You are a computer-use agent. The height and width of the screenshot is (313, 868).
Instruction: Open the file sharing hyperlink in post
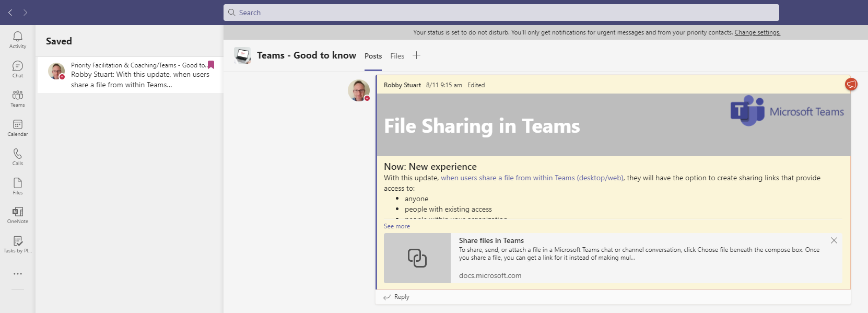pyautogui.click(x=532, y=178)
